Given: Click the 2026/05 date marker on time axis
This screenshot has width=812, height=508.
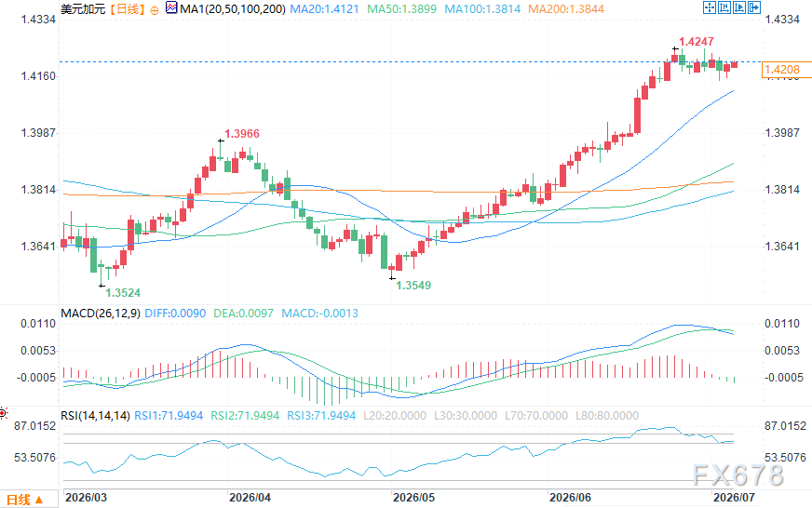Looking at the screenshot, I should (x=413, y=498).
